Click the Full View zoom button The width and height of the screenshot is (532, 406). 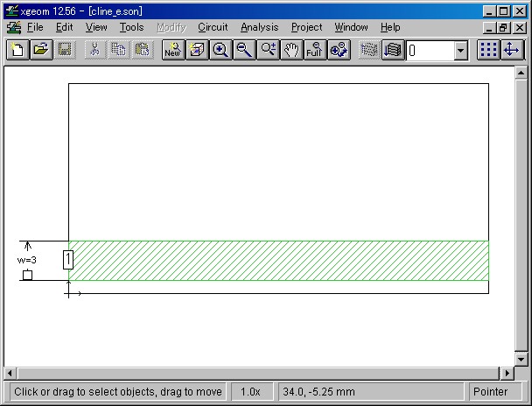(x=315, y=50)
